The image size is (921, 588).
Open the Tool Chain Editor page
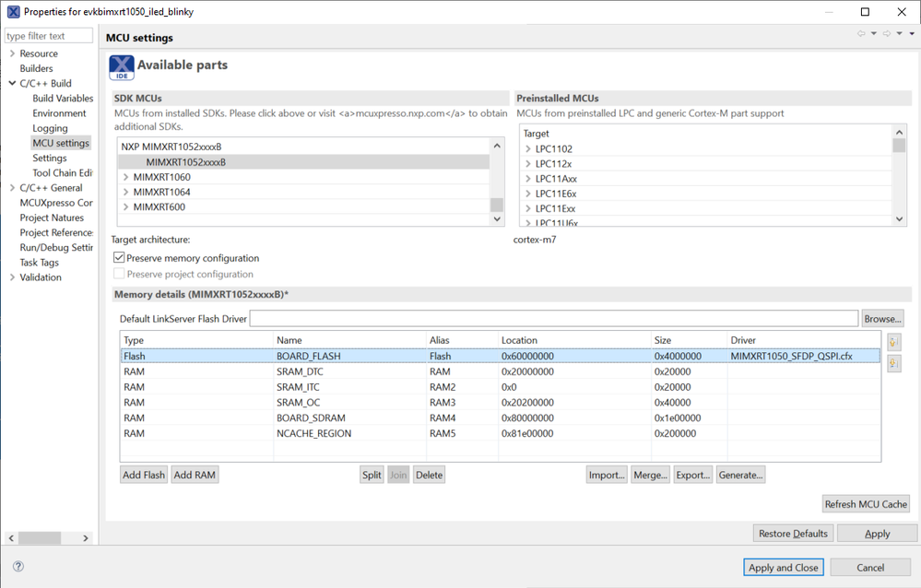(63, 172)
